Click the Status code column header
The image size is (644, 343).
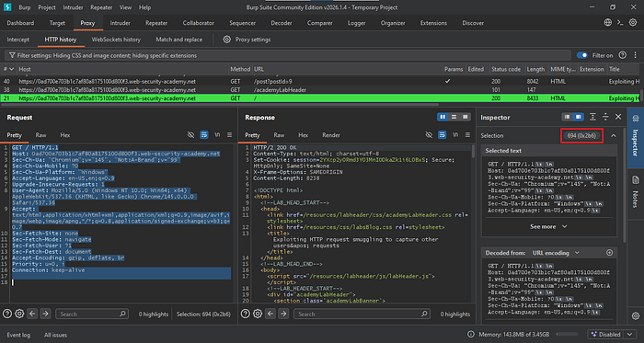pyautogui.click(x=506, y=69)
